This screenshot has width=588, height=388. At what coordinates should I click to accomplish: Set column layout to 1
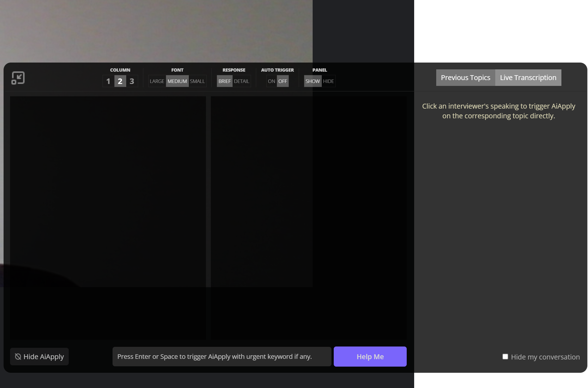tap(108, 81)
